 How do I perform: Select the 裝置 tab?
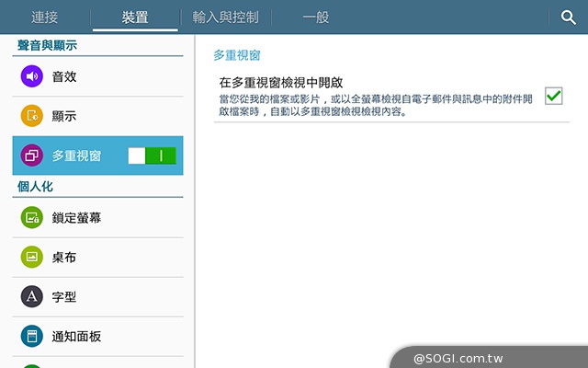pyautogui.click(x=135, y=17)
